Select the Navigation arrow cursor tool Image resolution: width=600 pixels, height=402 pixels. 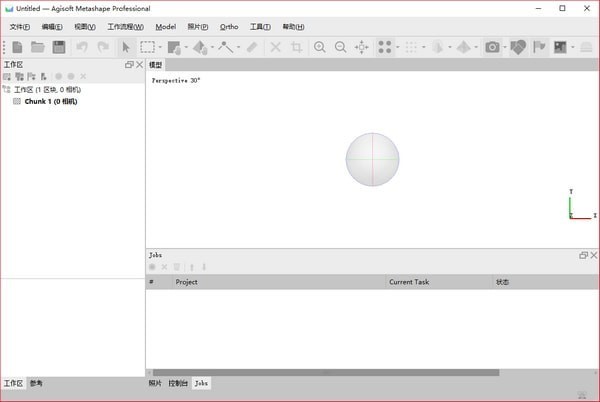tap(126, 47)
